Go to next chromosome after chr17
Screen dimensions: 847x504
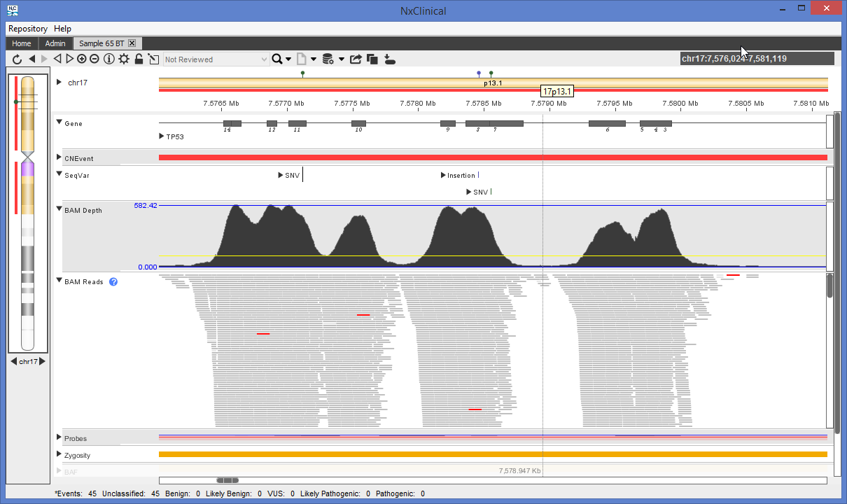point(42,361)
